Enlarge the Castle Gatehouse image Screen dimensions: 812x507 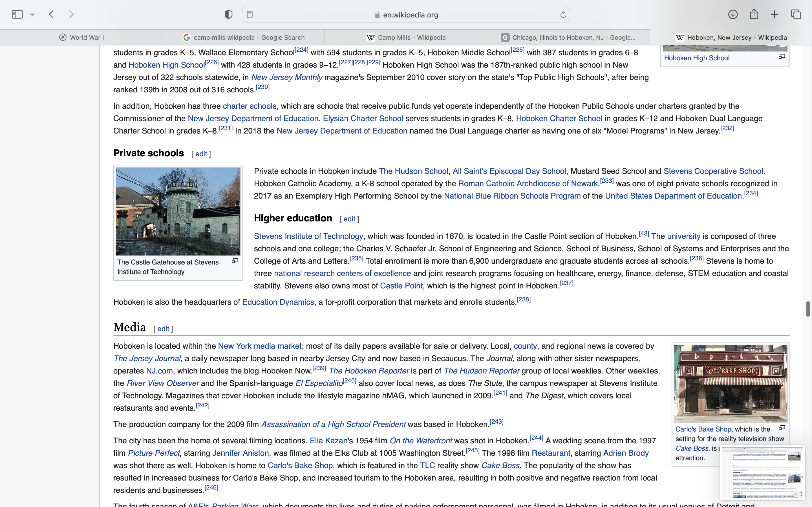click(235, 261)
